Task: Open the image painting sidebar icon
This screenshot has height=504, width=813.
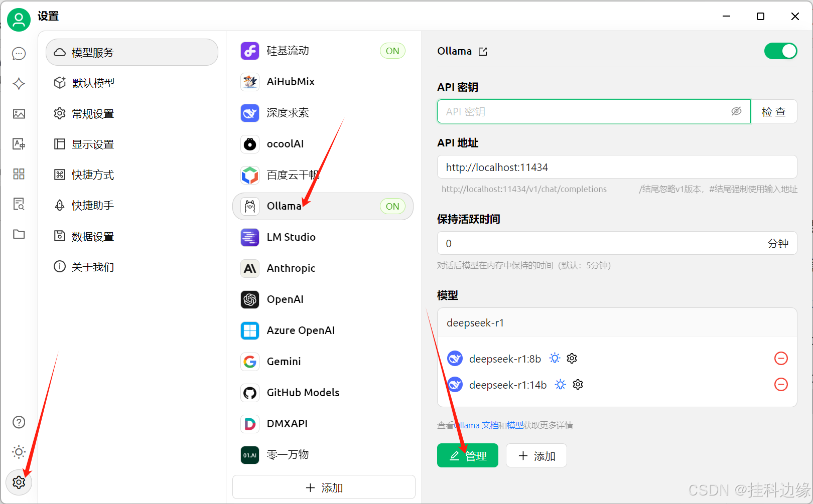Action: pos(19,114)
